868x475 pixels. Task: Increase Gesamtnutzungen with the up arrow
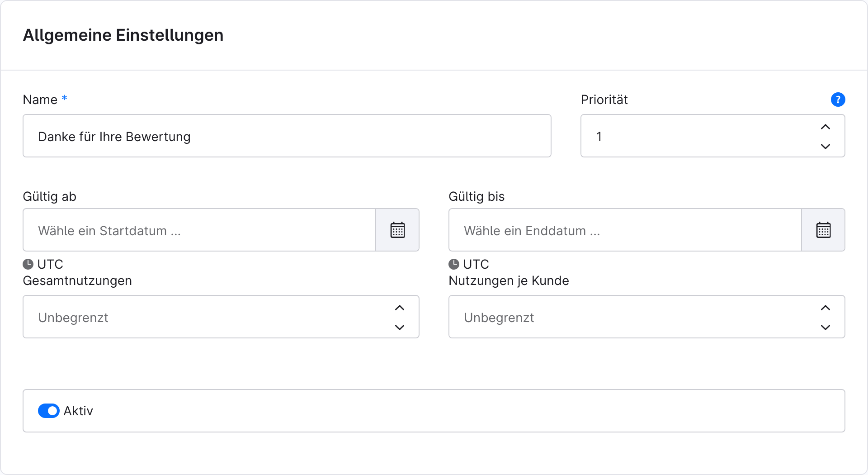click(x=400, y=308)
